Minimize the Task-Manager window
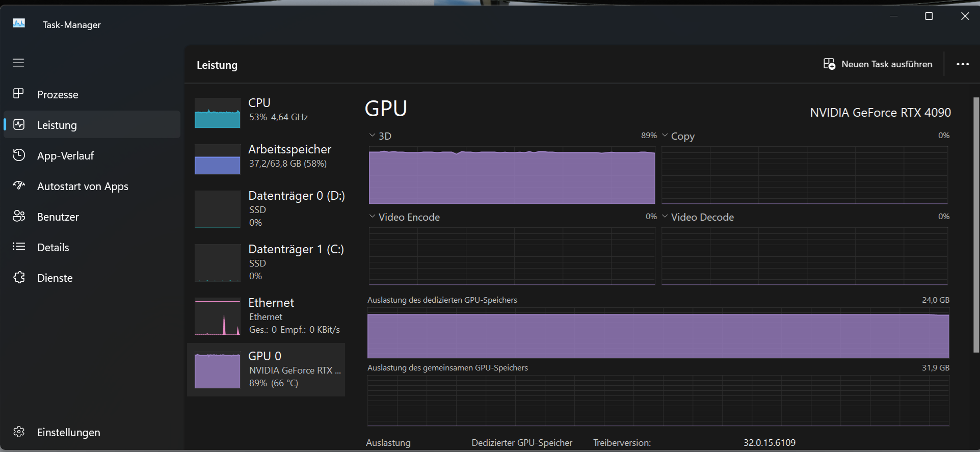Screen dimensions: 980x452 894,16
